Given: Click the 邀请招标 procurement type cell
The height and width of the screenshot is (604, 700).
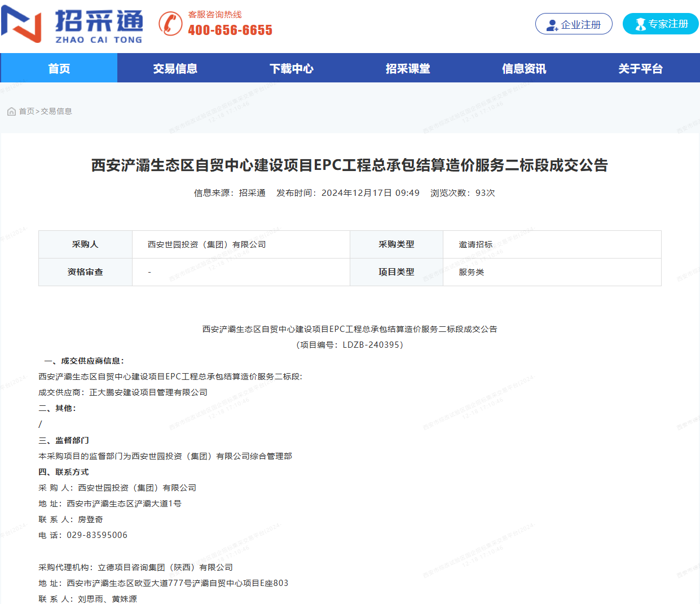Looking at the screenshot, I should (x=476, y=244).
